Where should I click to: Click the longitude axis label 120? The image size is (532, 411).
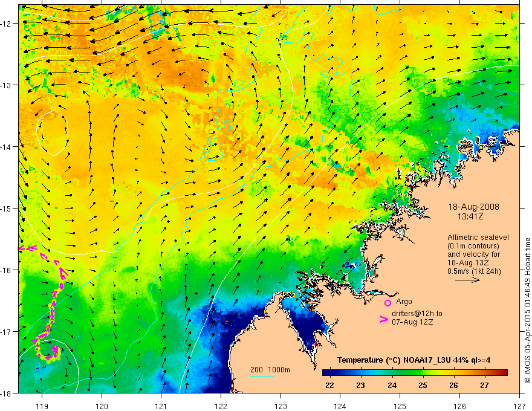click(x=102, y=406)
